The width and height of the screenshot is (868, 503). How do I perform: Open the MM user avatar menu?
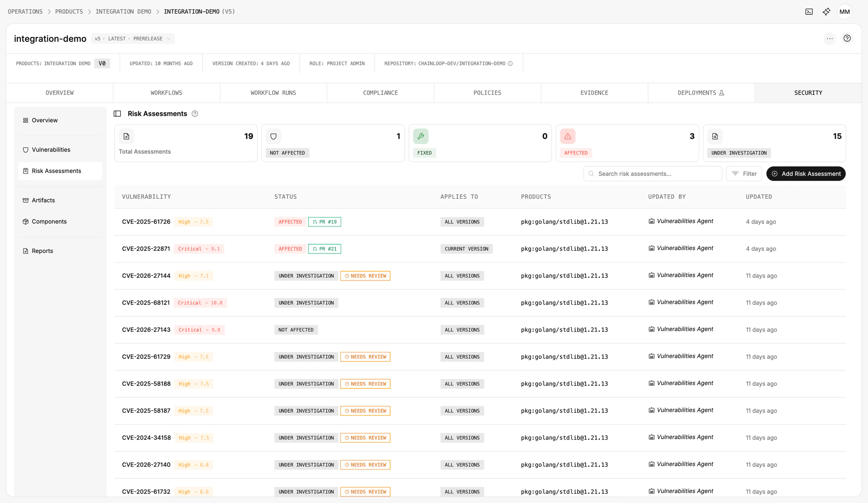(x=845, y=12)
